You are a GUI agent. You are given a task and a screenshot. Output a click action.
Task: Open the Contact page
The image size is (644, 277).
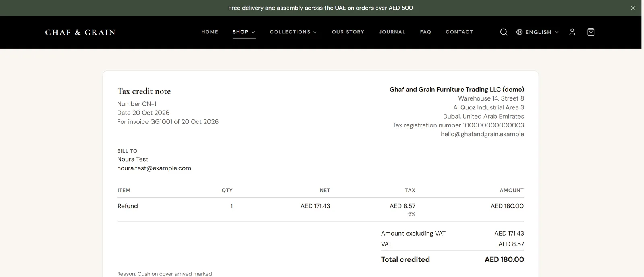(x=459, y=32)
